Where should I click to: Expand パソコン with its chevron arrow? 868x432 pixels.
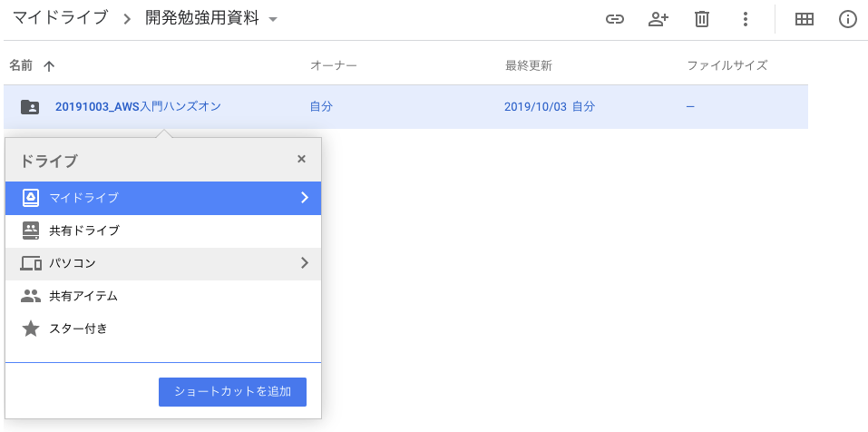coord(304,263)
